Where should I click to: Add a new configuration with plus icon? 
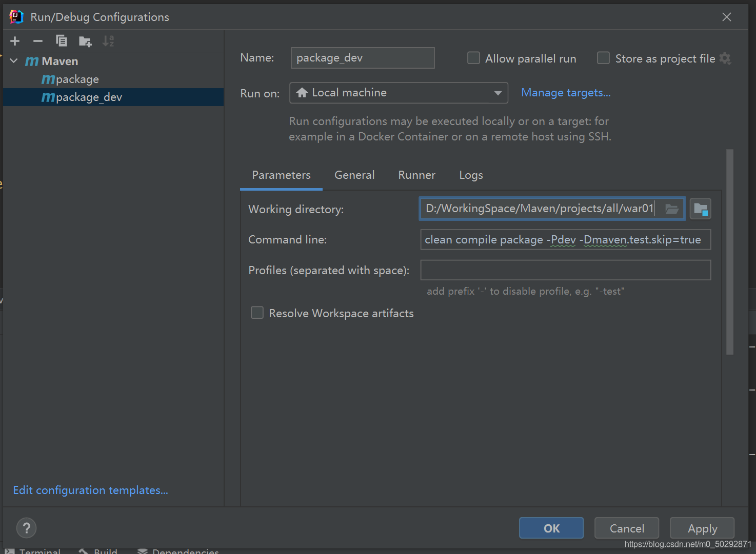pyautogui.click(x=15, y=41)
